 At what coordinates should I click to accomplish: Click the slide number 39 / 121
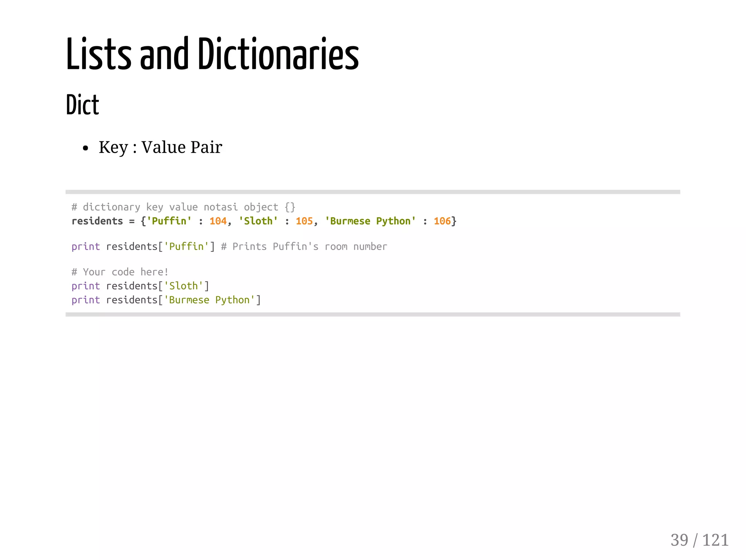pos(699,540)
